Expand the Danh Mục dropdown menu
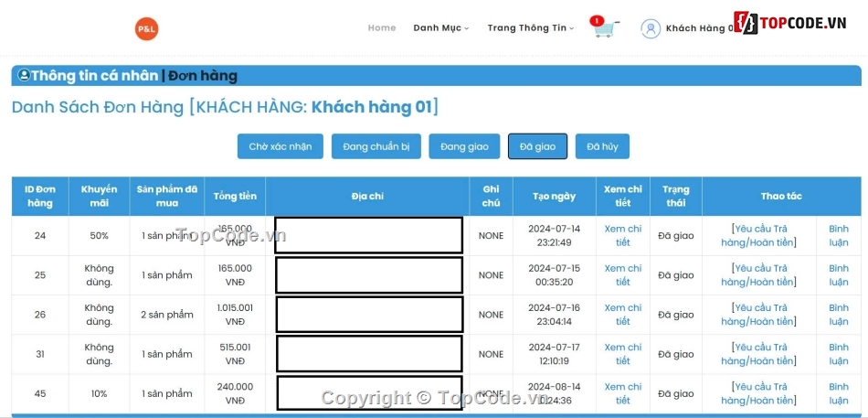This screenshot has height=418, width=868. coord(441,27)
